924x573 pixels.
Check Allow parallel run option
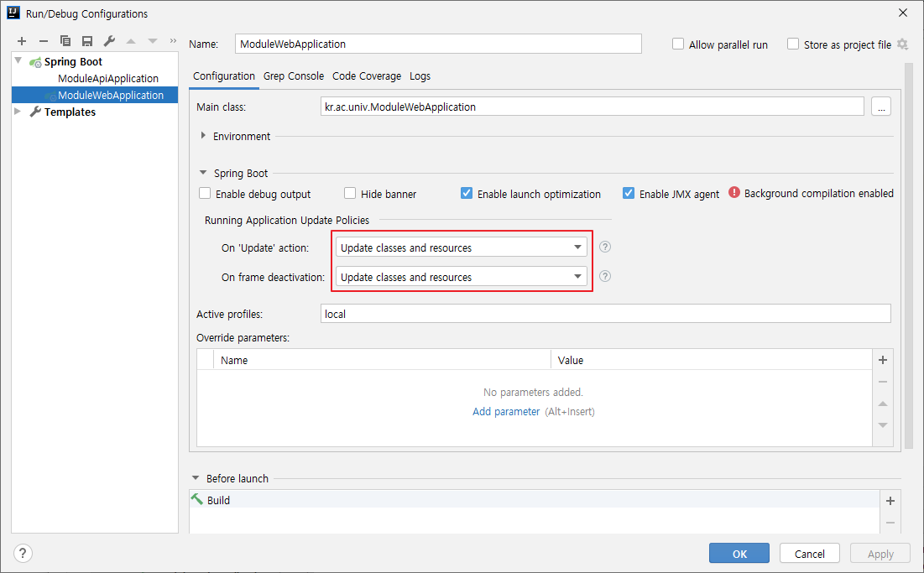pos(678,44)
